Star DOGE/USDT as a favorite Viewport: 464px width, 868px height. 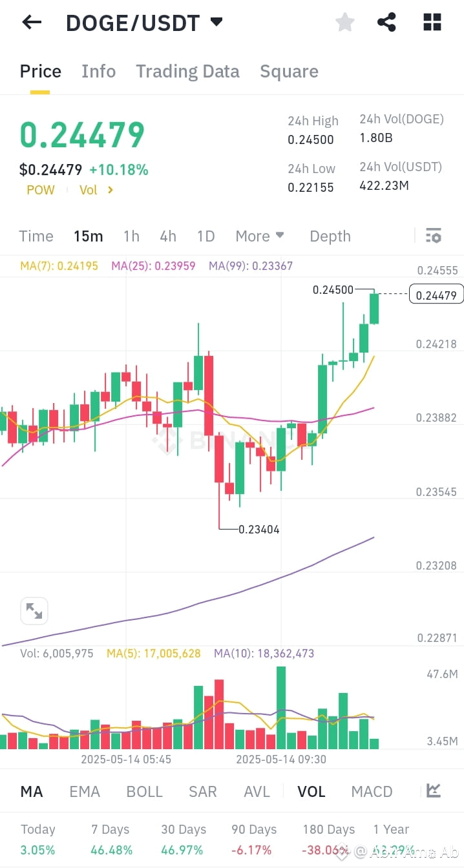pyautogui.click(x=344, y=22)
